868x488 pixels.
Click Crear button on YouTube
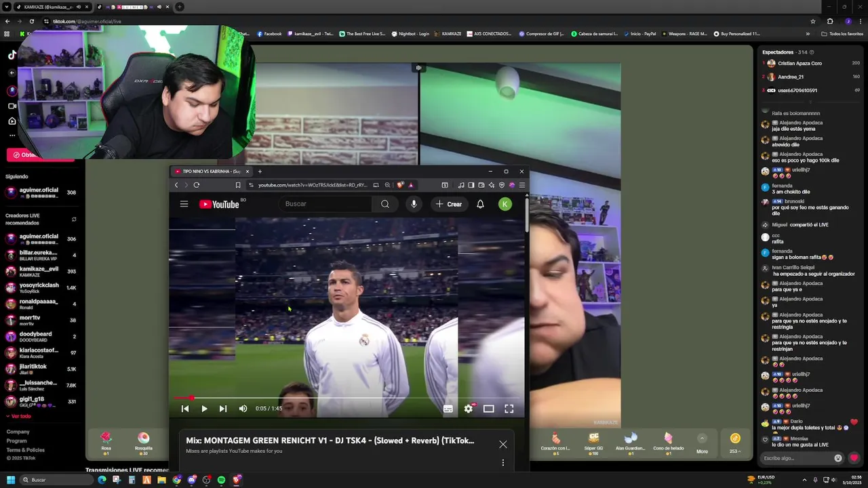click(x=449, y=204)
